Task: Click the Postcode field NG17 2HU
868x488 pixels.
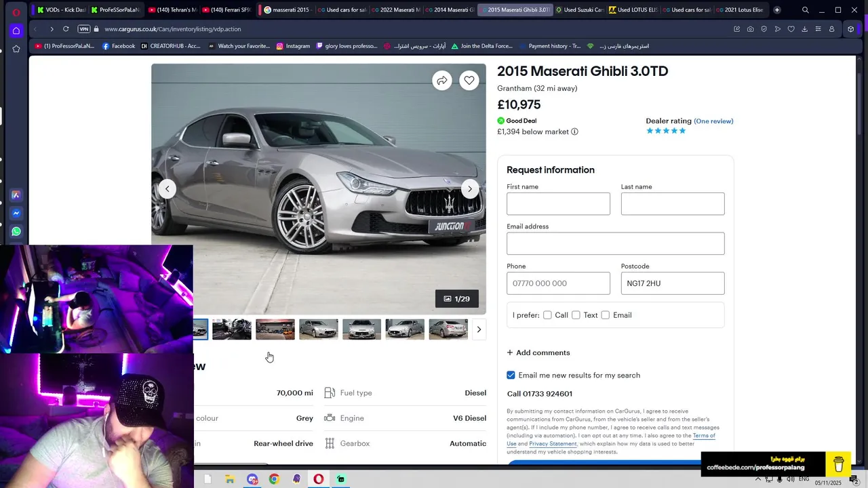Action: [673, 283]
